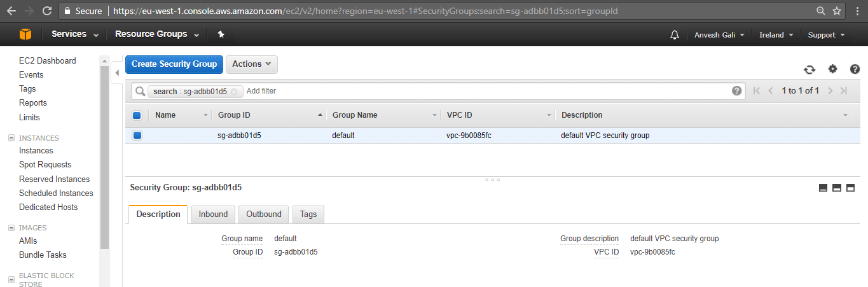Remove the sg-adbb01d5 search filter
Viewport: 868px width, 287px height.
tap(234, 92)
